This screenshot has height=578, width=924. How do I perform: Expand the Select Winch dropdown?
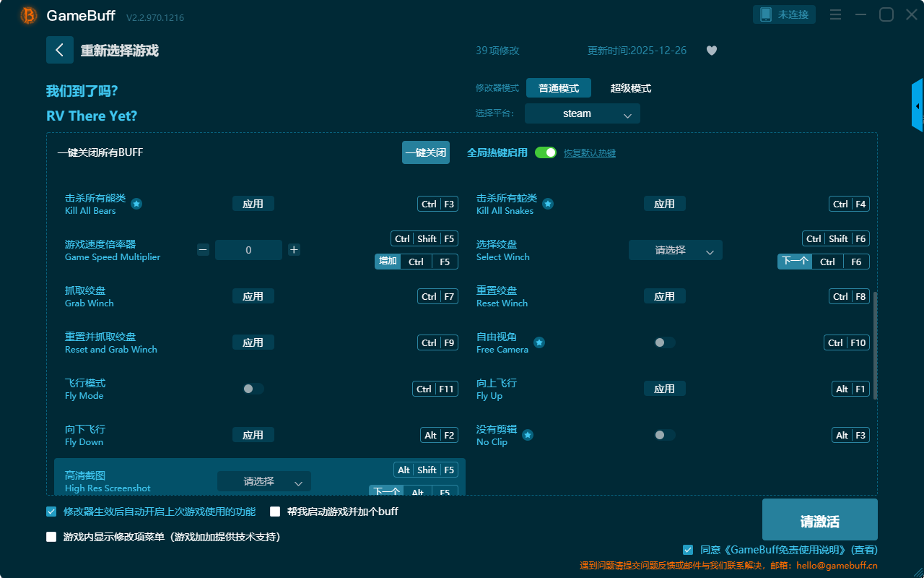coord(675,250)
